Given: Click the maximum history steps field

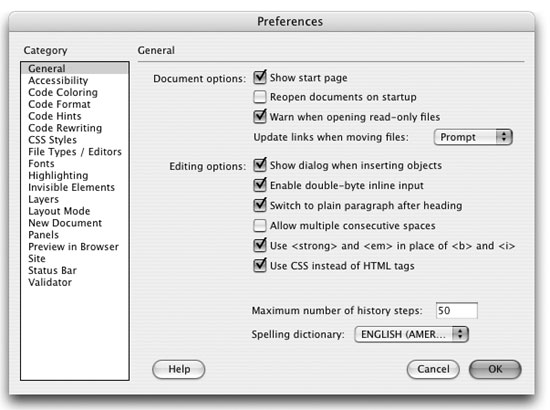Looking at the screenshot, I should [456, 310].
